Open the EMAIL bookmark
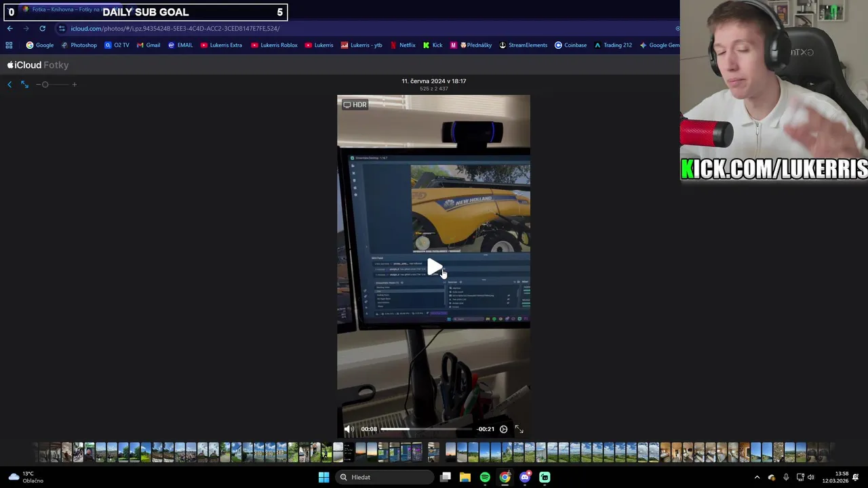The height and width of the screenshot is (488, 868). pos(180,45)
